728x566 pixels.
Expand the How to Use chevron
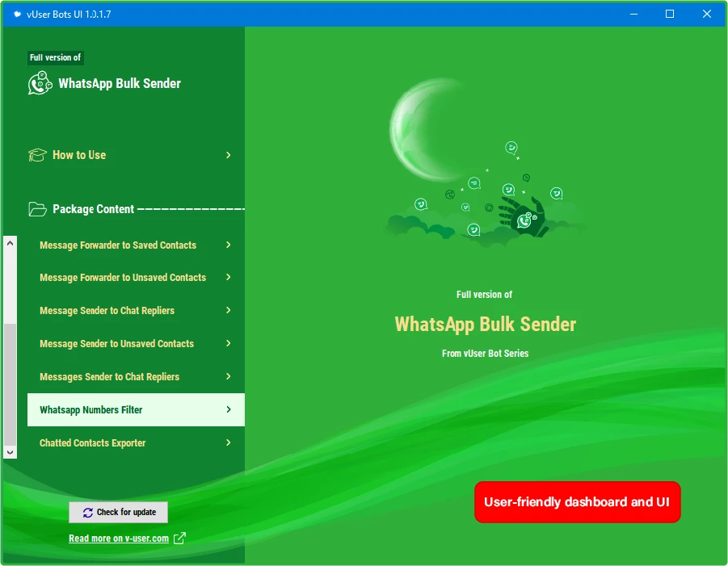coord(229,155)
